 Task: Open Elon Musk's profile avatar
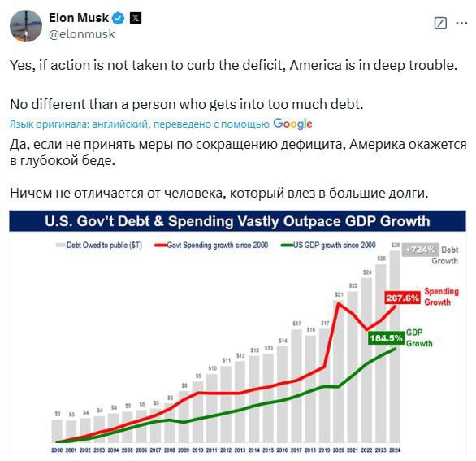point(26,26)
